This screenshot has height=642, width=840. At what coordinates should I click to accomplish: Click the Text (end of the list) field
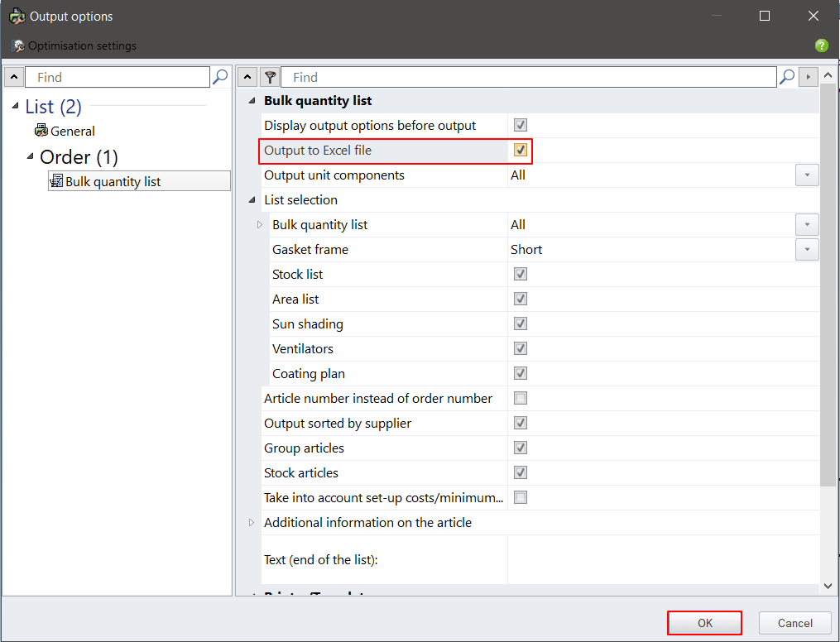[662, 560]
